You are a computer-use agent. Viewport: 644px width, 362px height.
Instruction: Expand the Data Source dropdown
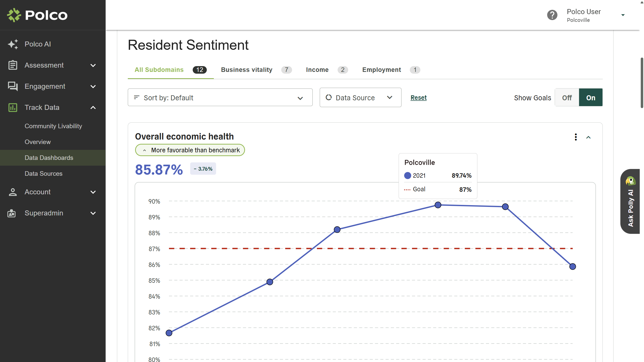click(x=360, y=98)
